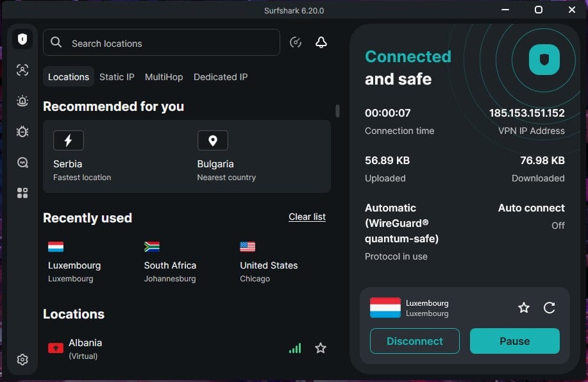Switch to the Static IP tab

click(x=117, y=77)
